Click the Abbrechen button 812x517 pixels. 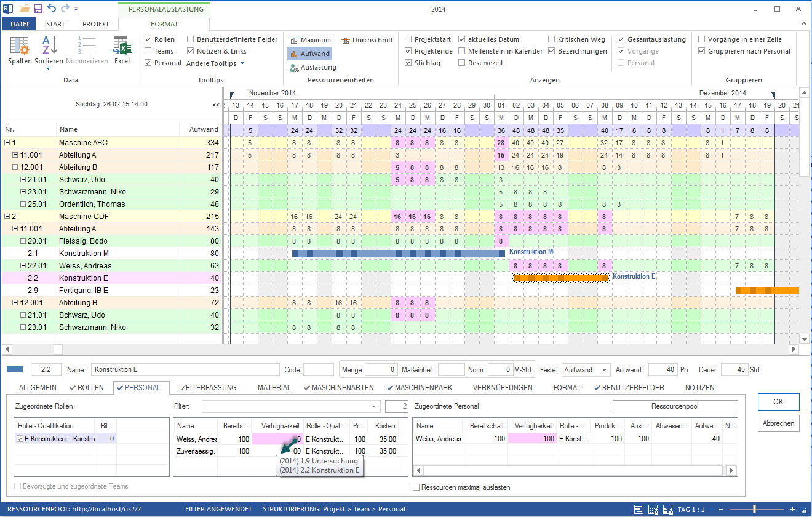778,423
